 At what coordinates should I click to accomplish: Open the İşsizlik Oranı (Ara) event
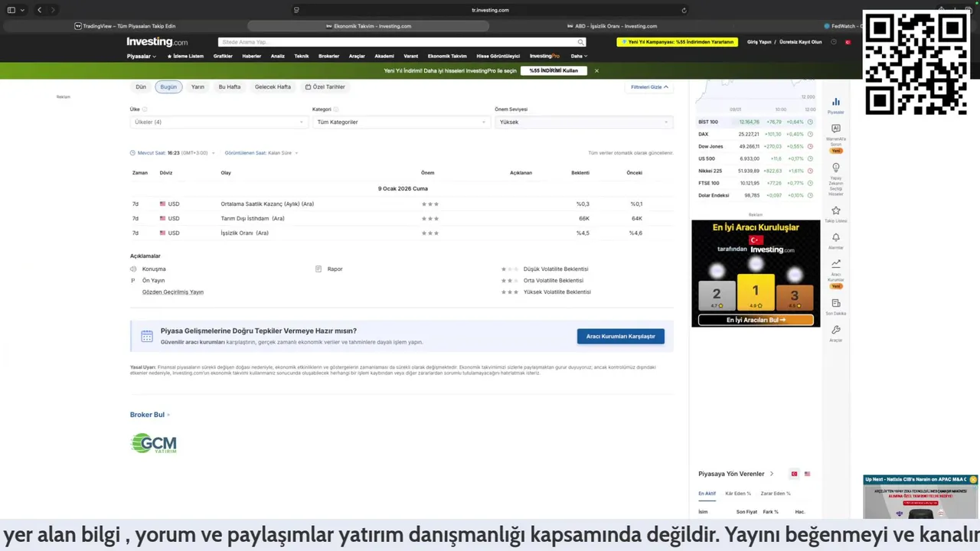pyautogui.click(x=244, y=233)
